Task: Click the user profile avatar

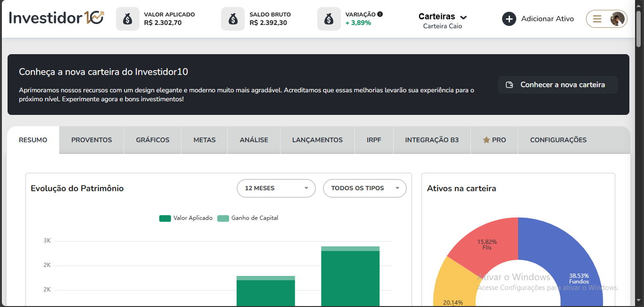Action: pos(617,19)
